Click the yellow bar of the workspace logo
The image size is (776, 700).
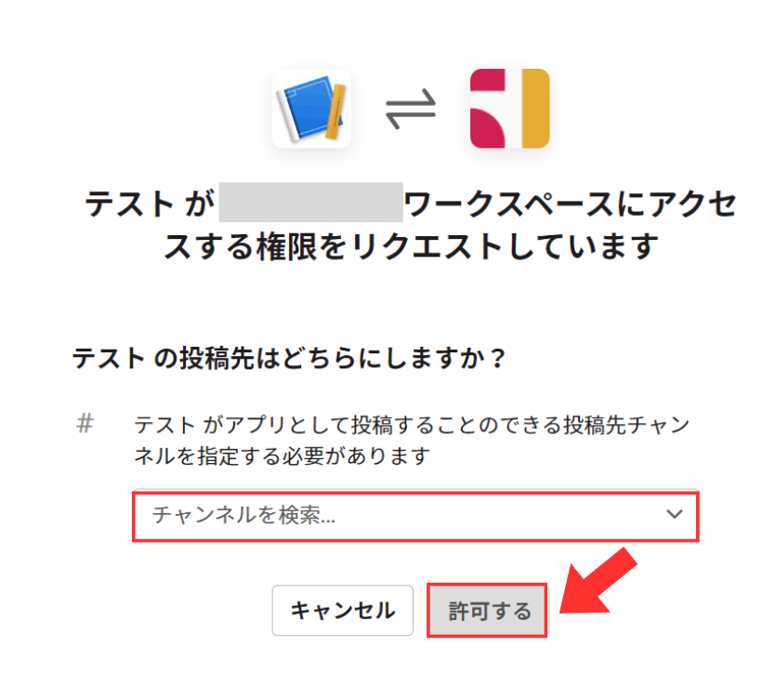pos(535,108)
